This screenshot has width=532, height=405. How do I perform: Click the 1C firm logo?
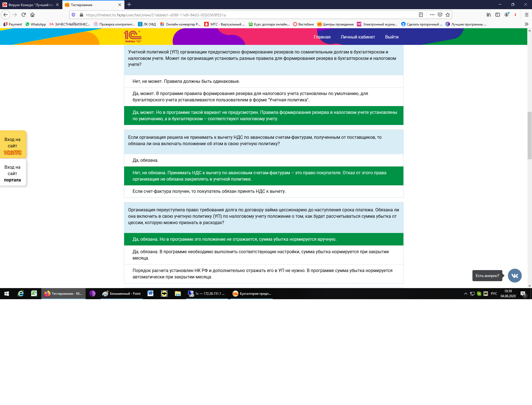[x=133, y=37]
